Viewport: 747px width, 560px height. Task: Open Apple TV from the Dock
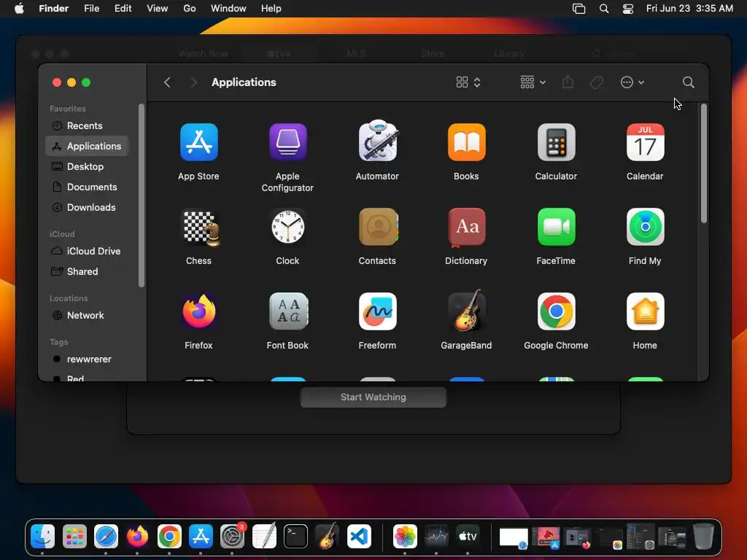pyautogui.click(x=468, y=537)
